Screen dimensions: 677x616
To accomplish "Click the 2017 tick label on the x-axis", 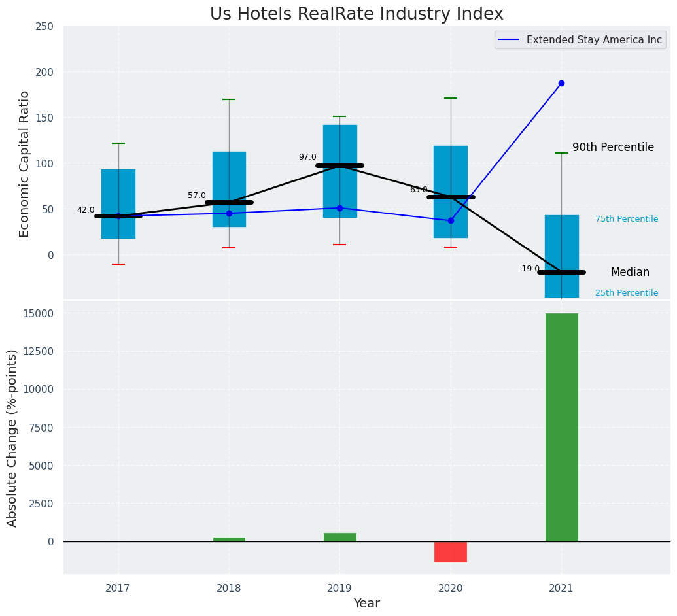I will [x=118, y=589].
